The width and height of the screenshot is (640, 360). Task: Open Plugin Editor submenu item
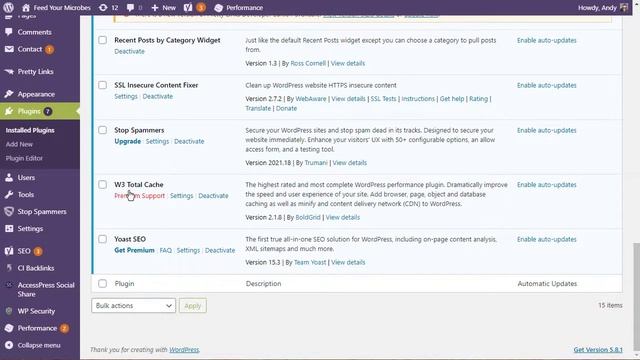click(x=24, y=158)
